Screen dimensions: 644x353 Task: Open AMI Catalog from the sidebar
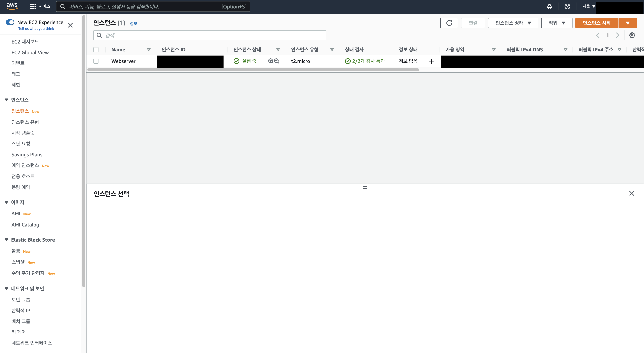(x=25, y=224)
